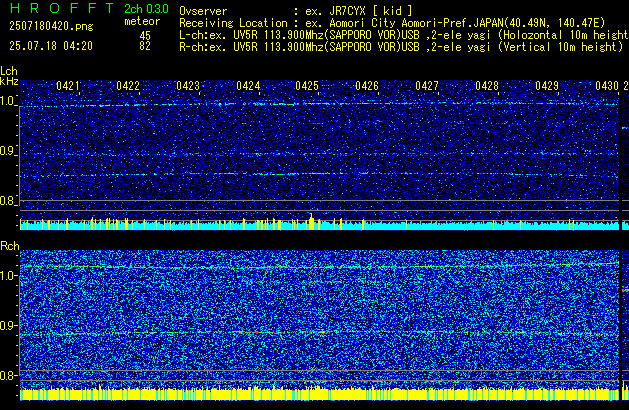Click the Receiving Location Aomori City line
Image resolution: width=629 pixels, height=410 pixels.
click(392, 23)
